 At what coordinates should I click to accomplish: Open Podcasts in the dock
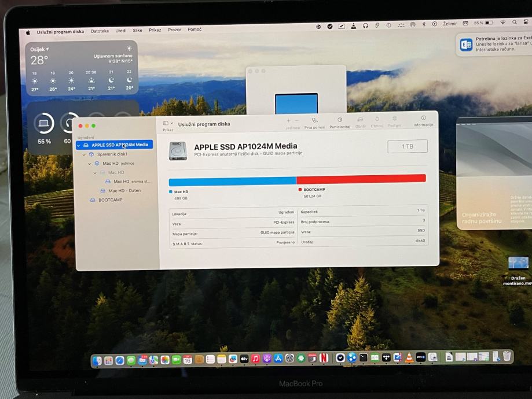(x=267, y=359)
